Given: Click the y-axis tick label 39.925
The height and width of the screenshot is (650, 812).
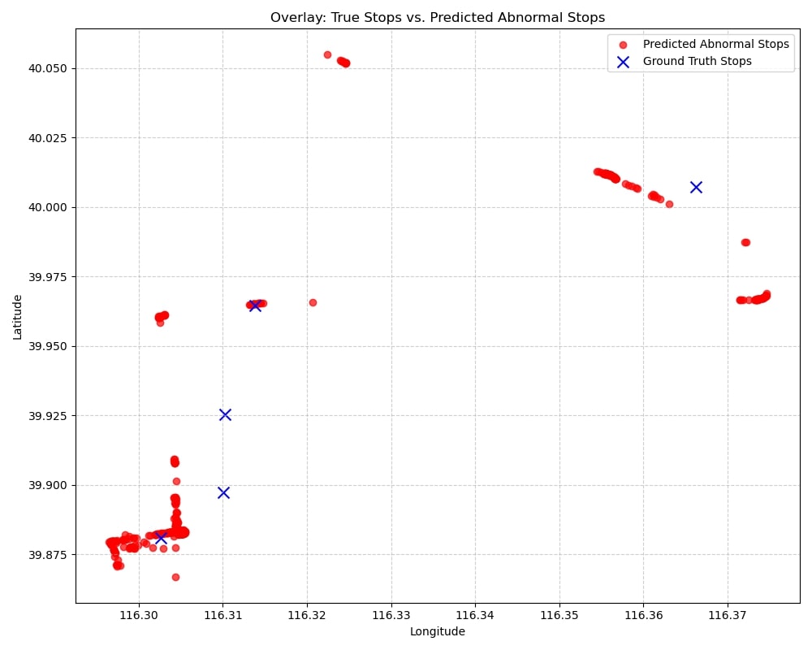Looking at the screenshot, I should [x=48, y=416].
